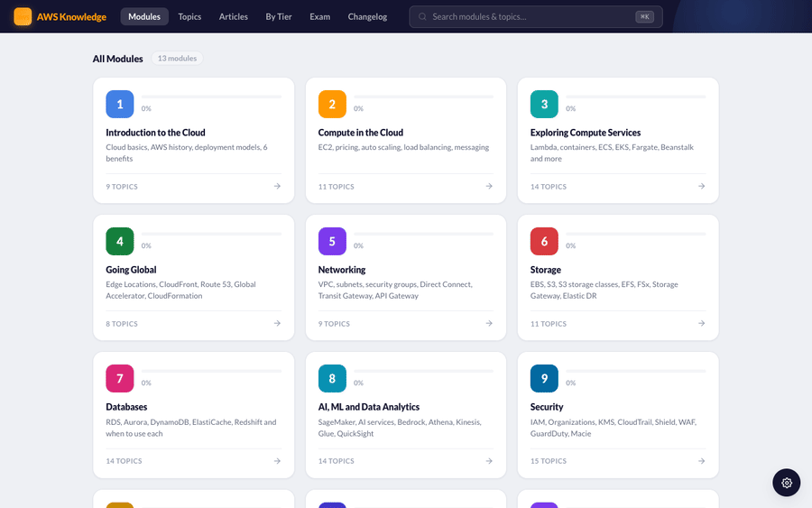This screenshot has width=812, height=508.
Task: Open the Databases module title
Action: tap(126, 407)
